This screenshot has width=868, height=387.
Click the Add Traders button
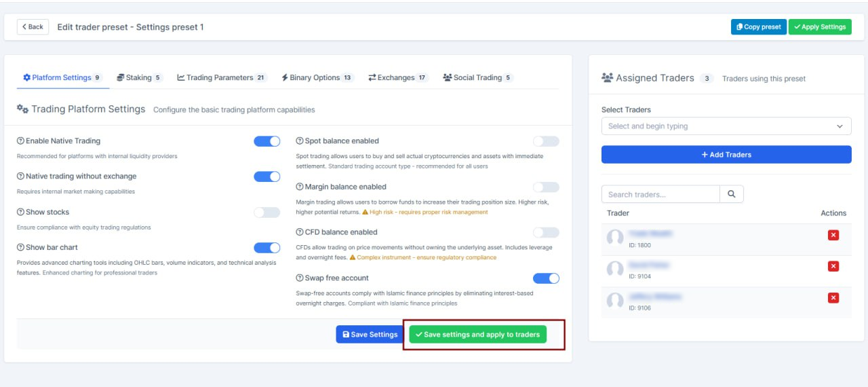pyautogui.click(x=726, y=155)
